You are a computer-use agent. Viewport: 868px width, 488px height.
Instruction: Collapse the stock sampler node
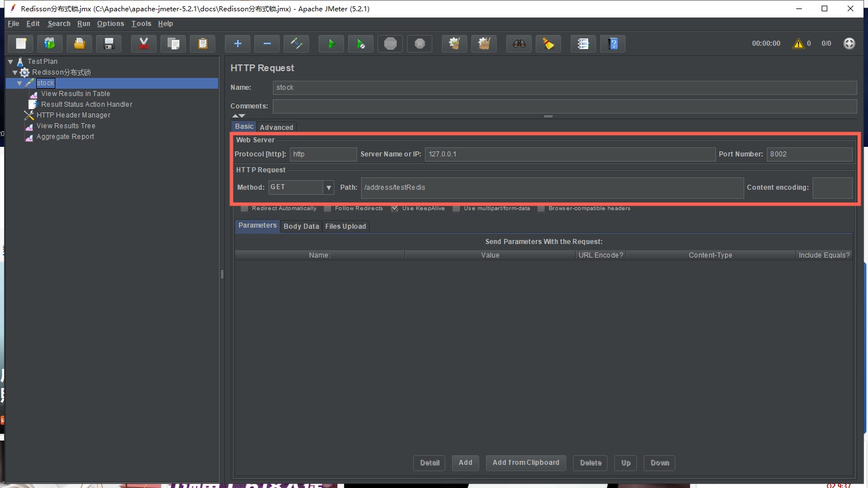[x=19, y=83]
